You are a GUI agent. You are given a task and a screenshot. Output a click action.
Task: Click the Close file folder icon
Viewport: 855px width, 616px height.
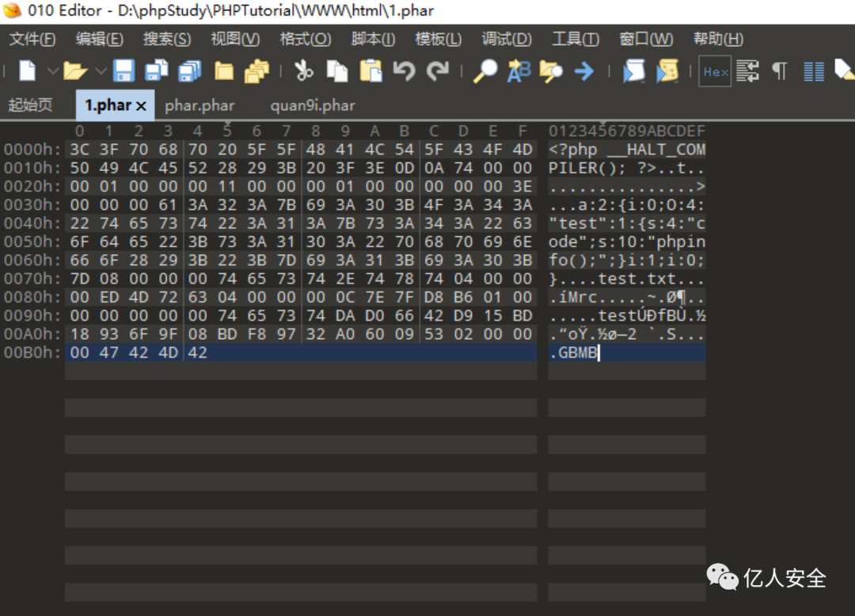(x=223, y=71)
